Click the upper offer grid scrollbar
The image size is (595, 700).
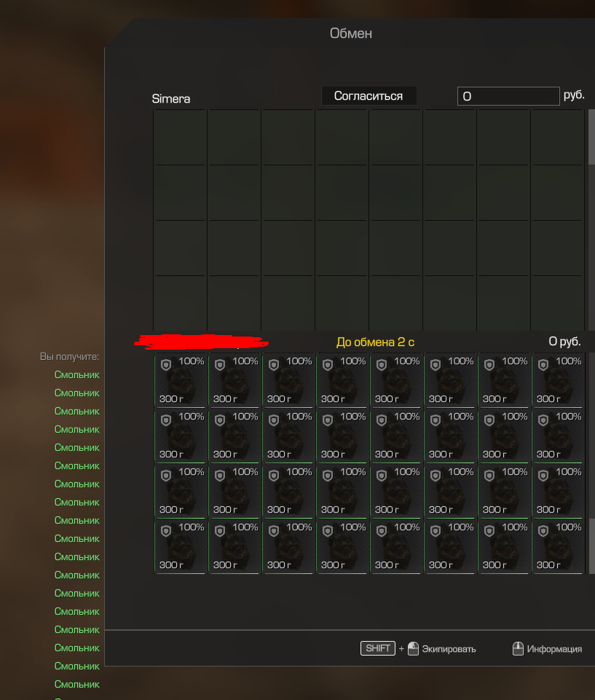tap(591, 138)
